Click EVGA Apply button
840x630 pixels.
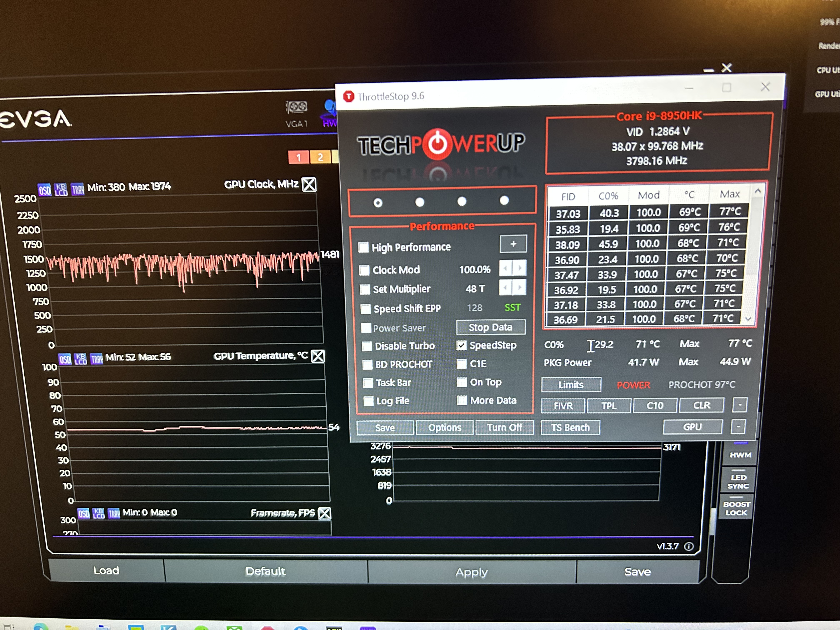click(472, 572)
